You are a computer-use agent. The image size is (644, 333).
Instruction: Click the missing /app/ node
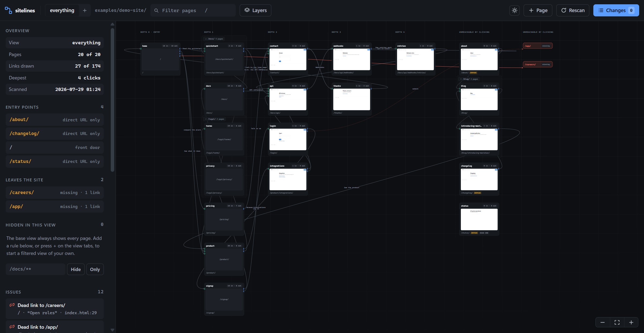[x=538, y=46]
